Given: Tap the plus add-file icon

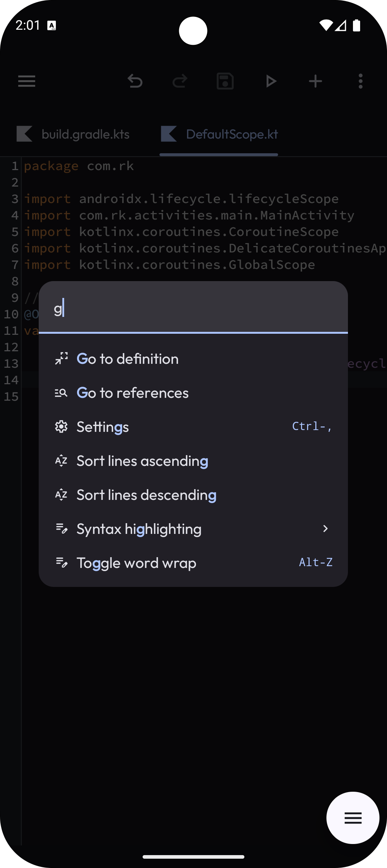Looking at the screenshot, I should tap(315, 81).
